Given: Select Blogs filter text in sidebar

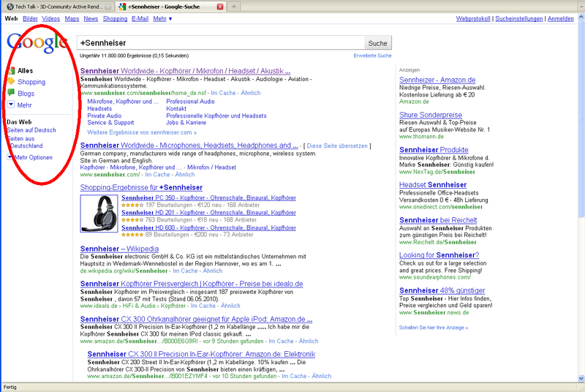Looking at the screenshot, I should coord(26,93).
